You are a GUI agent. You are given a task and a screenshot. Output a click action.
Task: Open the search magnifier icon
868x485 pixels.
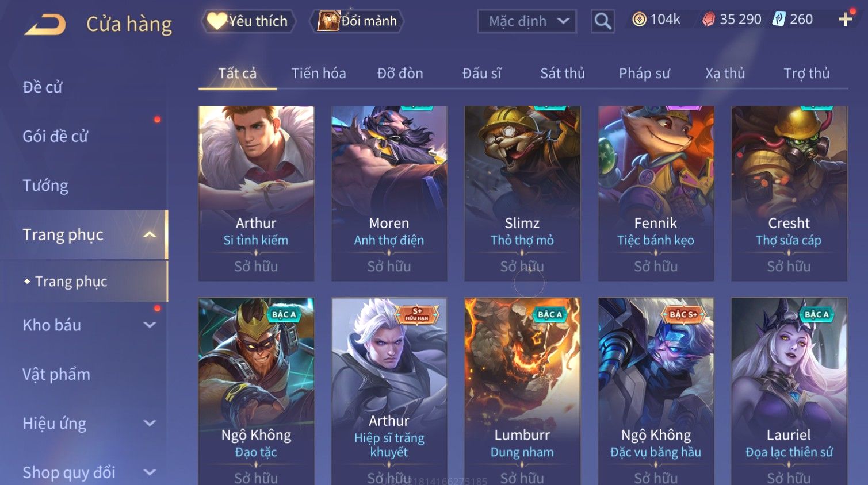pos(603,21)
